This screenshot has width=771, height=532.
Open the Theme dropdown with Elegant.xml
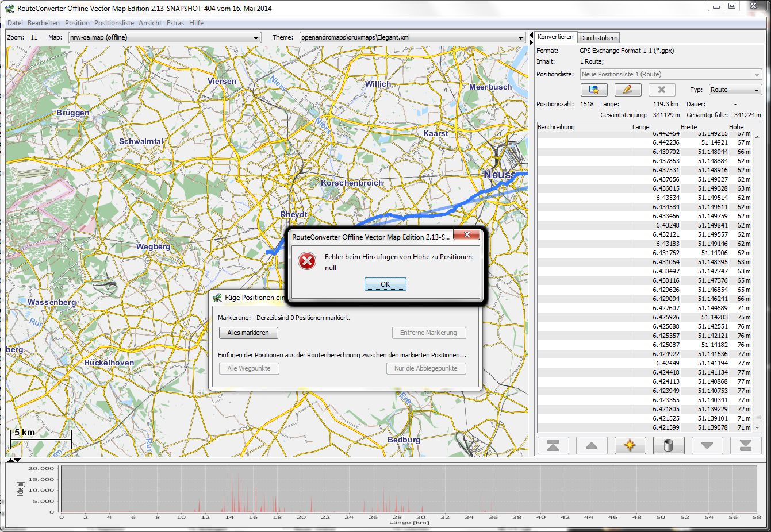point(412,38)
